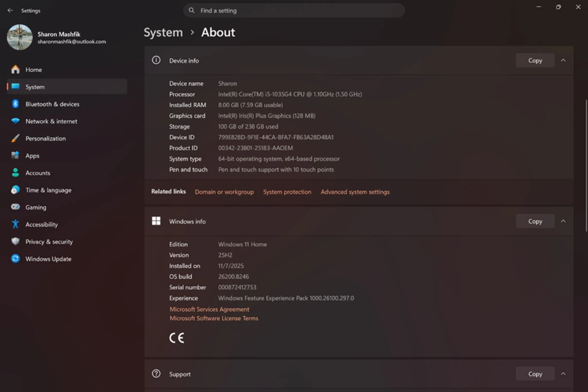Screen dimensions: 588x392
Task: Click the Network wifi icon in sidebar
Action: 16,121
